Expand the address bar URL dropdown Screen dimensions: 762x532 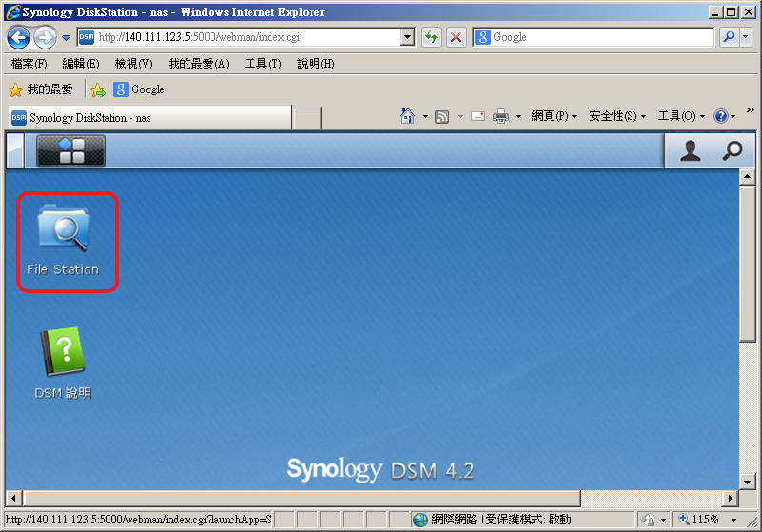(x=408, y=37)
